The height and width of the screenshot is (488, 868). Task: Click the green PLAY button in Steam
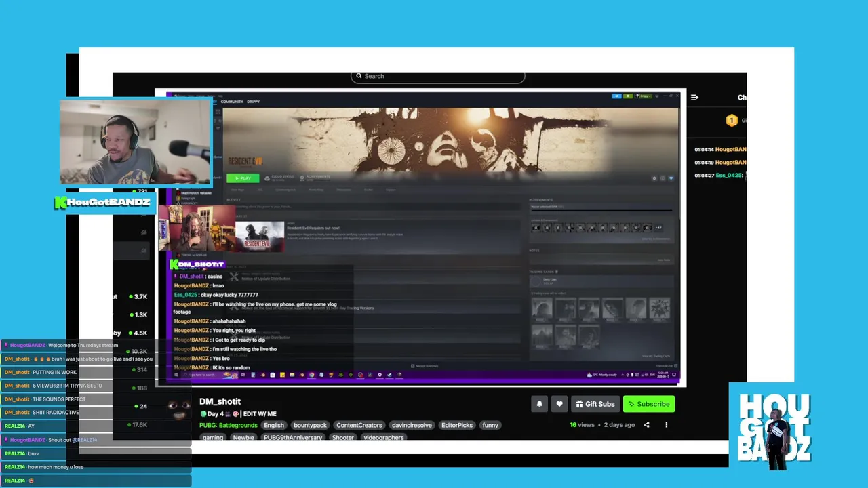click(x=242, y=178)
